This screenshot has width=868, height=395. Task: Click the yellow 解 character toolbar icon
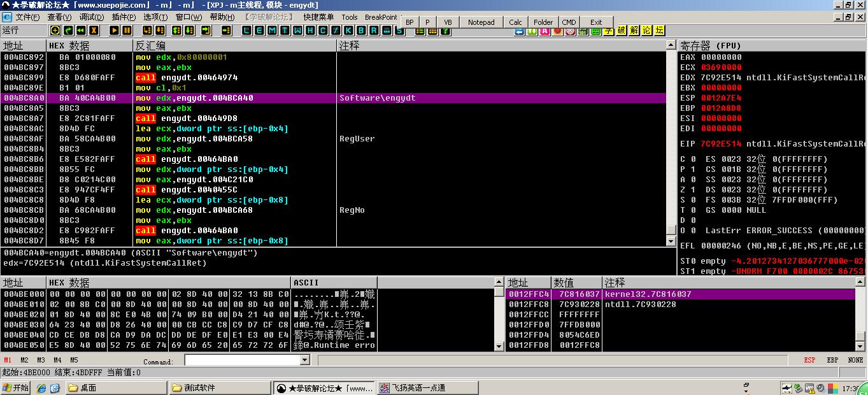point(634,31)
